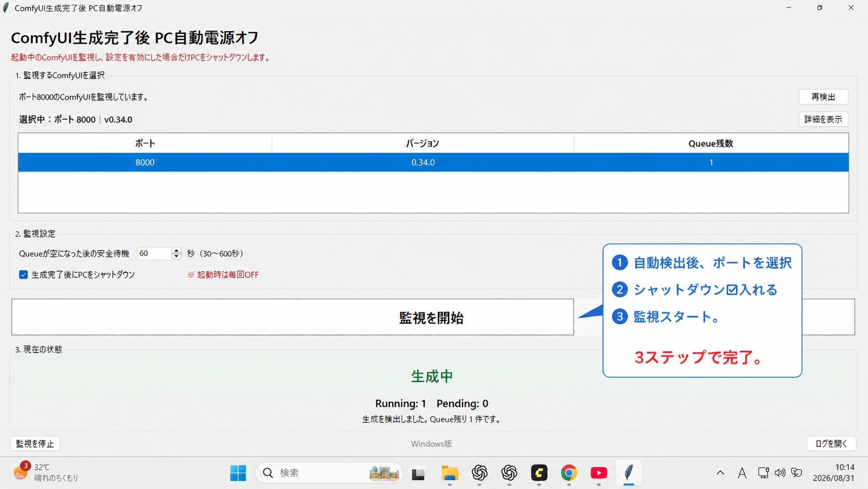Open Task View from the taskbar
The image size is (868, 489).
(418, 473)
